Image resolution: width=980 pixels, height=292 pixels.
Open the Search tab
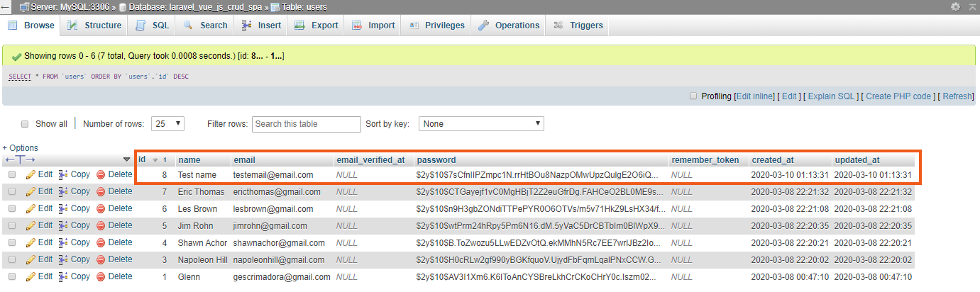click(x=205, y=25)
